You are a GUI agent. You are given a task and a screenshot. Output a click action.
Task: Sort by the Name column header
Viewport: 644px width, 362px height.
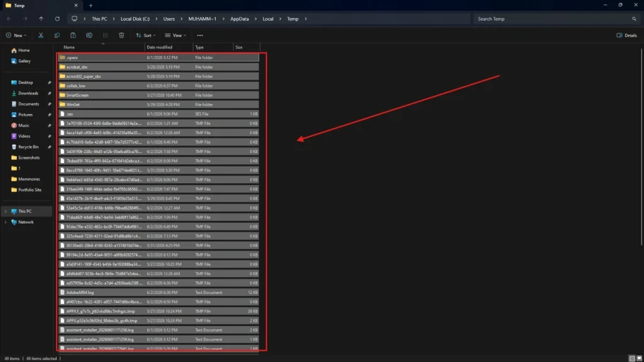[103, 47]
